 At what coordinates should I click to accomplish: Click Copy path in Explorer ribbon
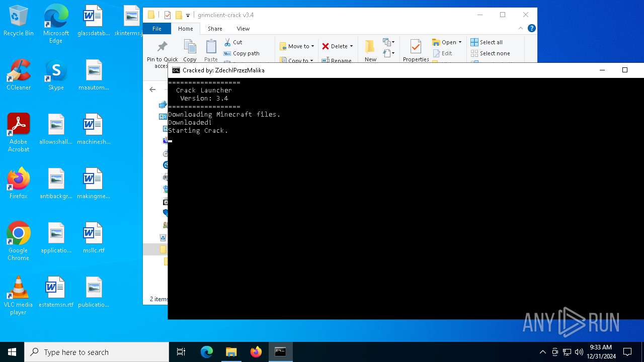pyautogui.click(x=242, y=53)
